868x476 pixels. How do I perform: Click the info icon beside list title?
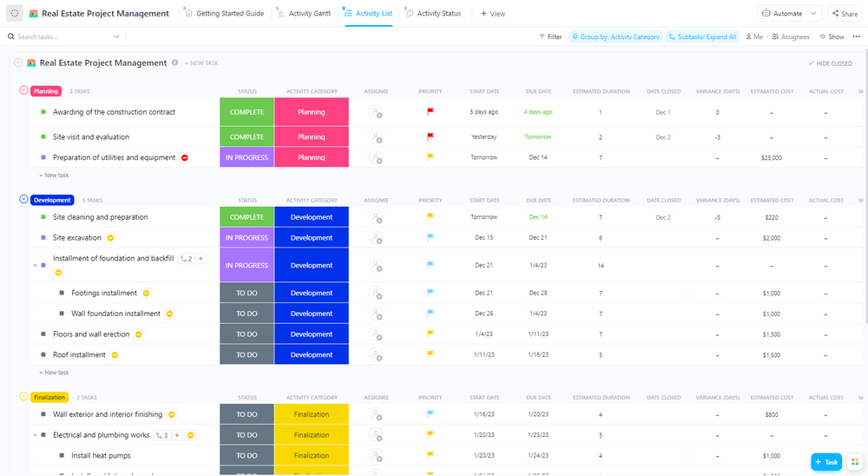175,63
